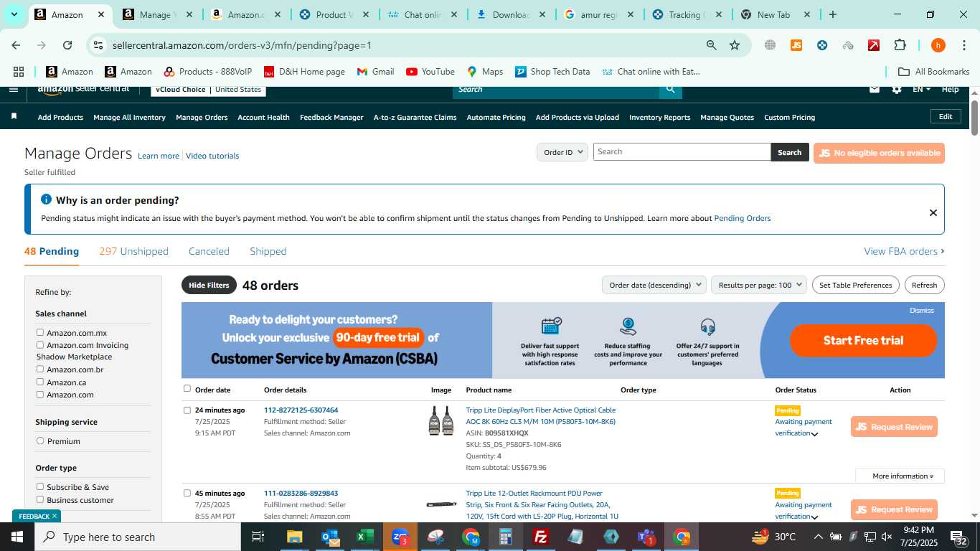The image size is (980, 551).
Task: Open the Chrome extensions puzzle icon
Action: 900,45
